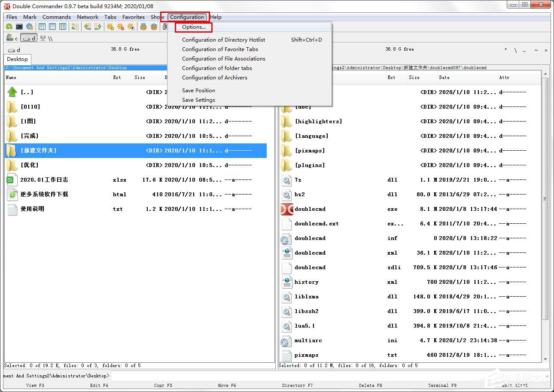The image size is (554, 392).
Task: Sort right panel by Date column
Action: pyautogui.click(x=467, y=77)
